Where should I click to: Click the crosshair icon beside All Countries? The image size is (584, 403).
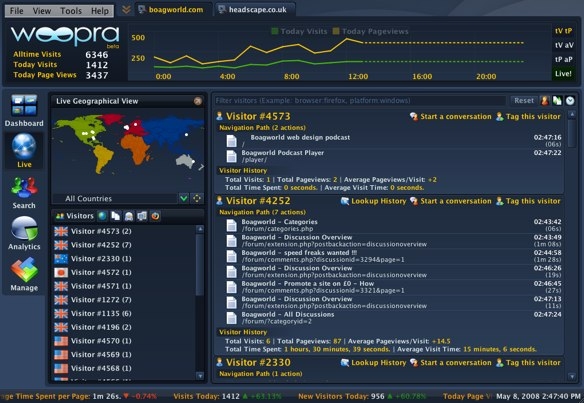197,199
